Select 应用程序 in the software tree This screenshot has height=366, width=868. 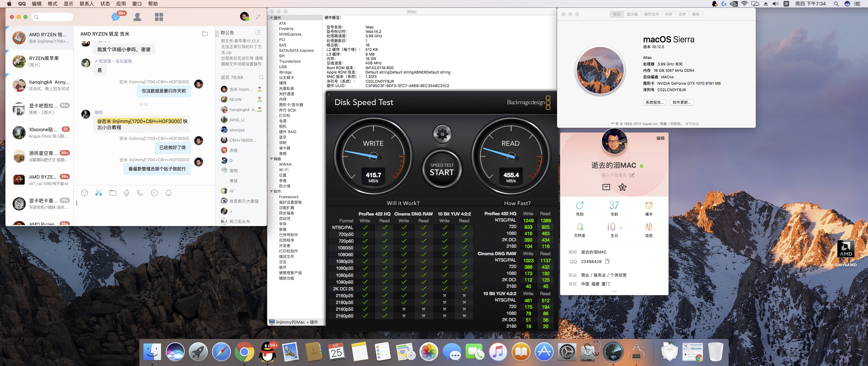point(287,240)
